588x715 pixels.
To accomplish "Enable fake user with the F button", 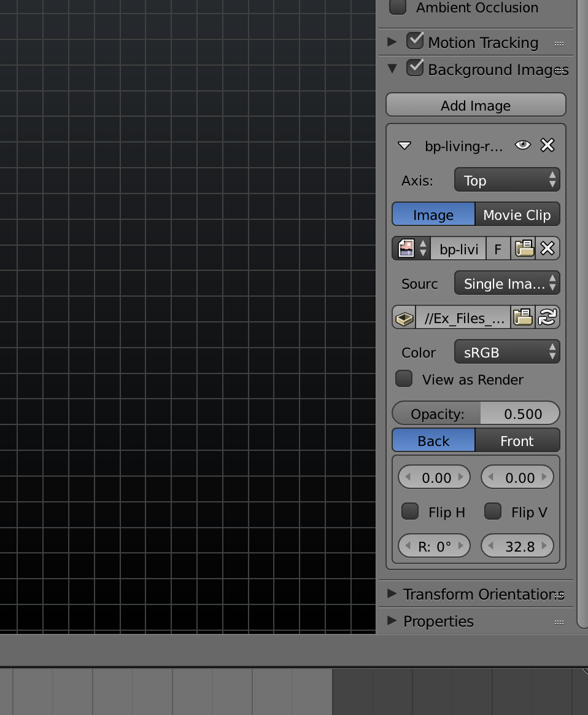I will [x=498, y=248].
